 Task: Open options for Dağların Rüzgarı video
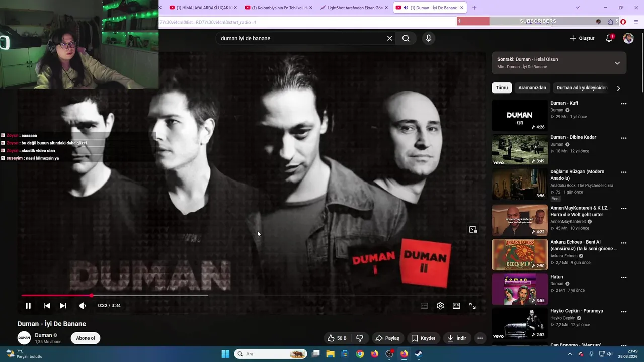click(624, 172)
